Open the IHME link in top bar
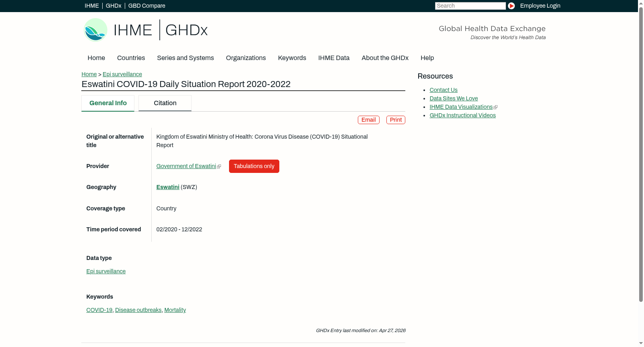Screen dimensions: 644x347 [92, 6]
